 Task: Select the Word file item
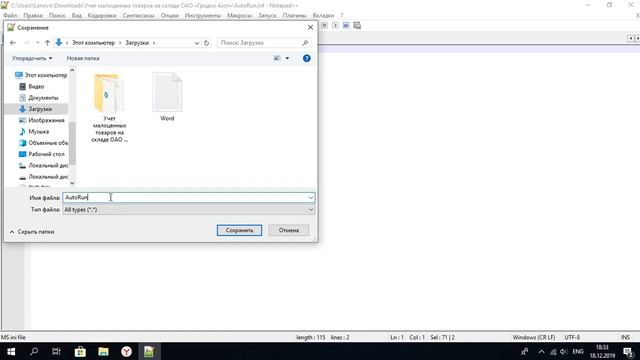coord(167,97)
